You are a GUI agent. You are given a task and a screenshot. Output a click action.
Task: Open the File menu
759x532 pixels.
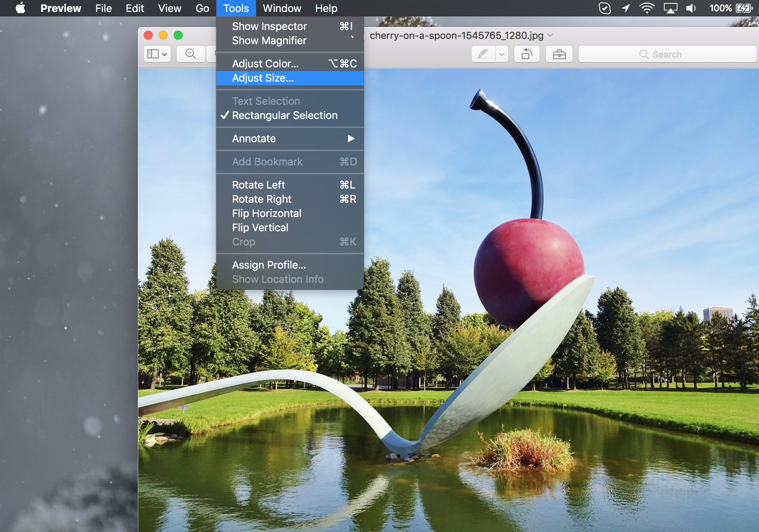(x=104, y=8)
